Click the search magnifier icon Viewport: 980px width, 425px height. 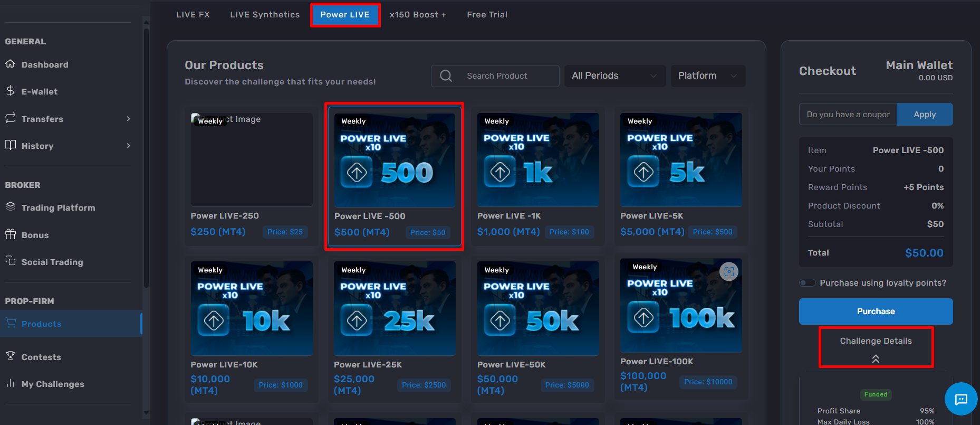pyautogui.click(x=446, y=75)
